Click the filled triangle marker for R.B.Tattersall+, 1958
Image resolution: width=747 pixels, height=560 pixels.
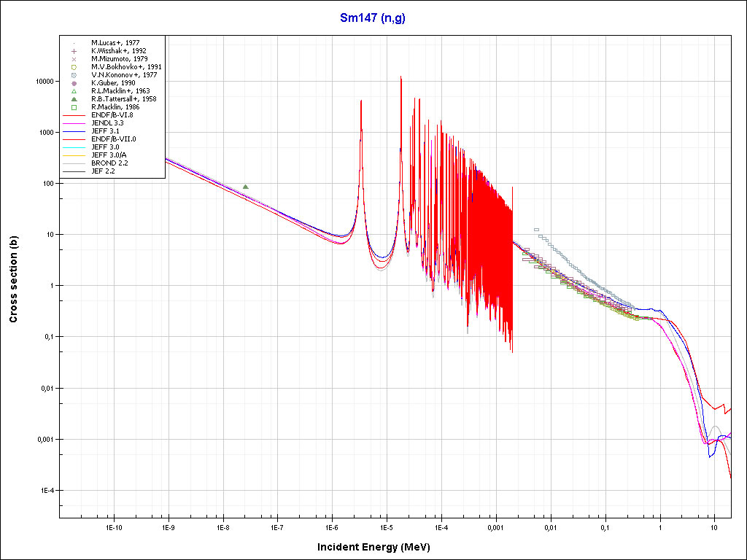(x=74, y=99)
